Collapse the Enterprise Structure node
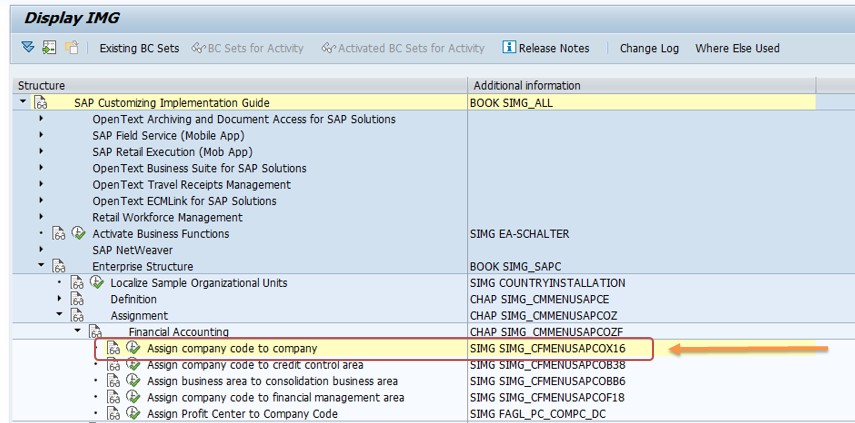855x423 pixels. click(41, 265)
